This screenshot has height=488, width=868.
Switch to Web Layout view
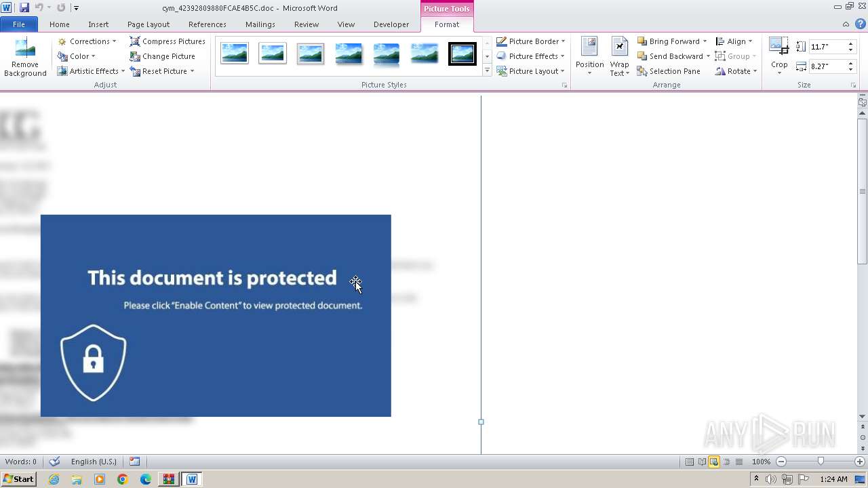[714, 462]
